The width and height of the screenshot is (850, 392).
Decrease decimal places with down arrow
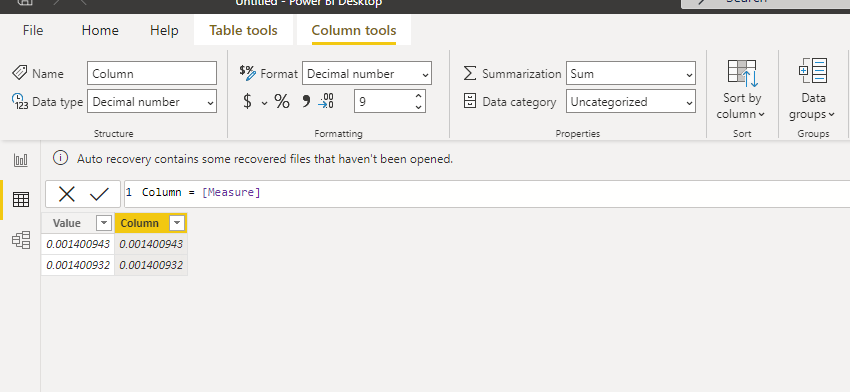(418, 107)
